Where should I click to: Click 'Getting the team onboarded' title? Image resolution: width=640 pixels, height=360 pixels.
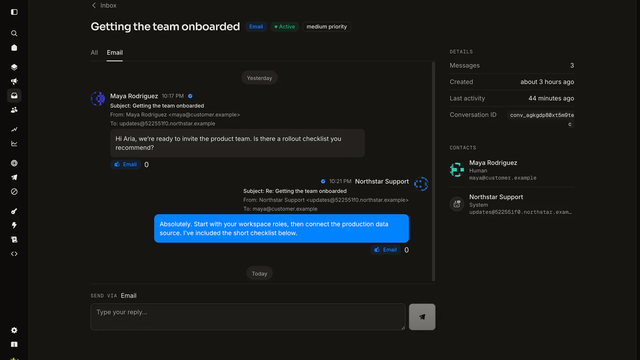pyautogui.click(x=165, y=27)
